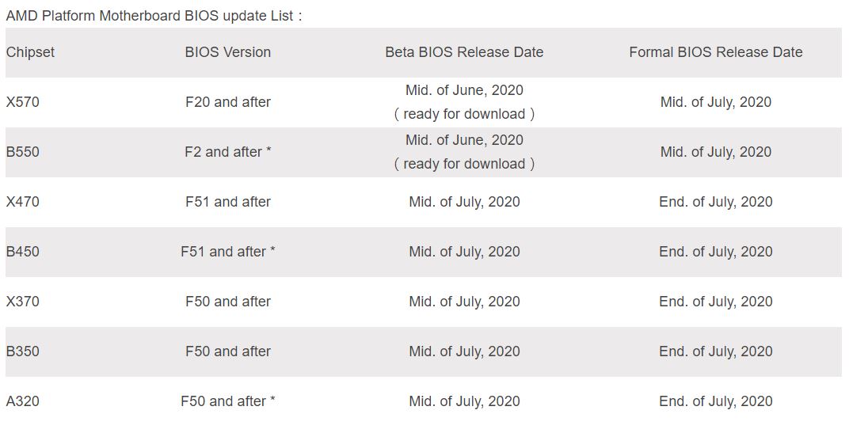Image resolution: width=868 pixels, height=433 pixels.
Task: Click the A320 chipset cell
Action: [22, 401]
